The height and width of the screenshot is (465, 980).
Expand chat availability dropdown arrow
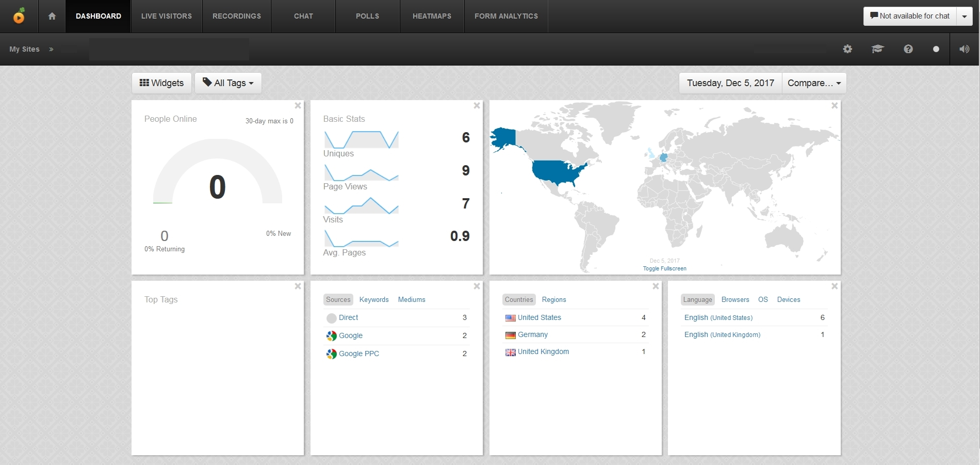point(965,16)
